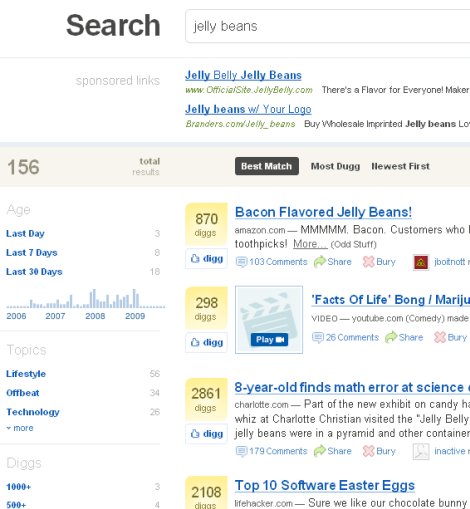The width and height of the screenshot is (470, 509).
Task: Filter by Lifestyle topic
Action: pos(26,374)
